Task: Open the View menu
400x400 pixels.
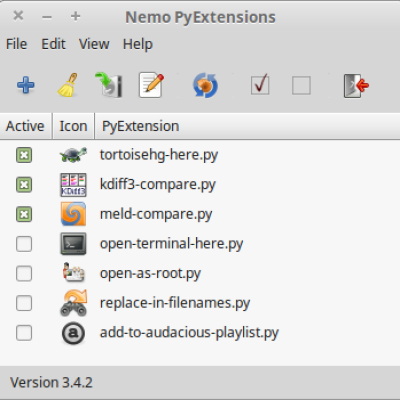Action: point(94,44)
